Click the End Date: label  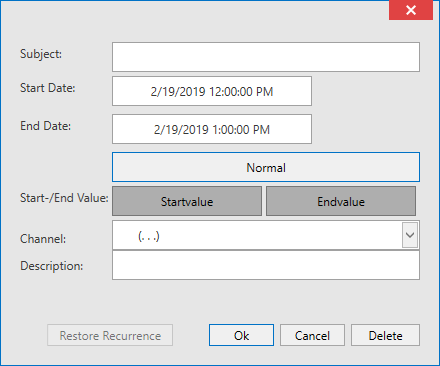[x=46, y=126]
